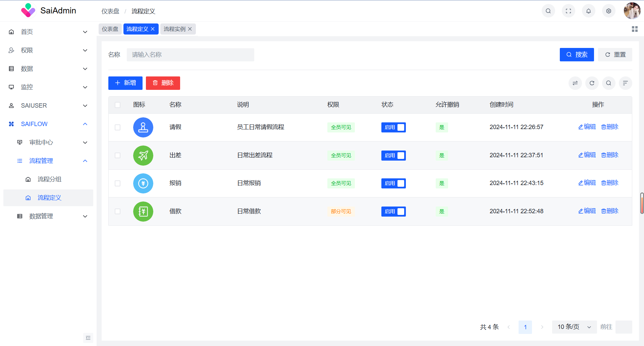Click the grid layout icon below the avatar

point(635,29)
